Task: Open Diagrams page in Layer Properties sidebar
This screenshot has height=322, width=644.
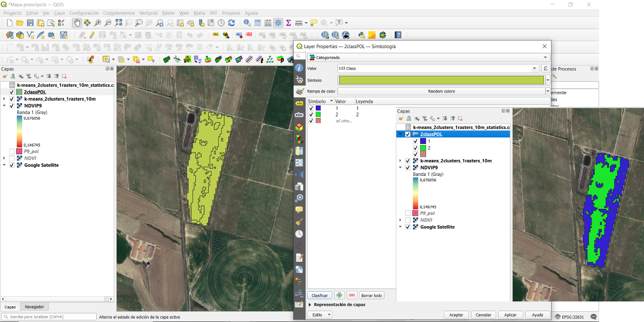Action: point(300,139)
